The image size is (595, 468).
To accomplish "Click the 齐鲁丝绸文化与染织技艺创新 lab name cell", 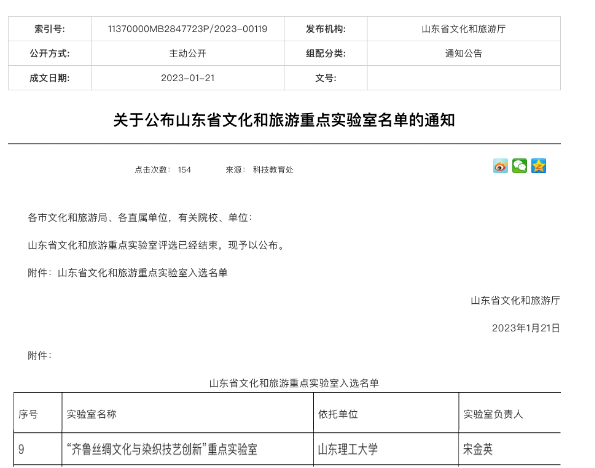I will [x=187, y=449].
